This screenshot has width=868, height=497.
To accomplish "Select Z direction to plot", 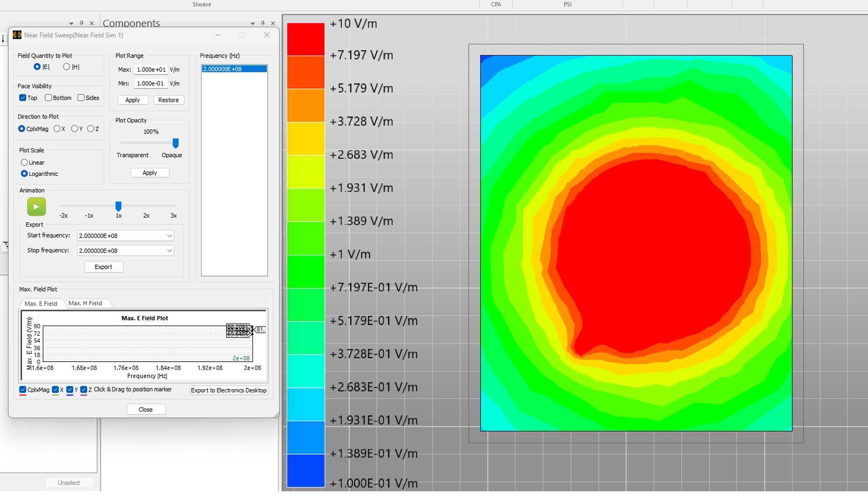I will 91,129.
